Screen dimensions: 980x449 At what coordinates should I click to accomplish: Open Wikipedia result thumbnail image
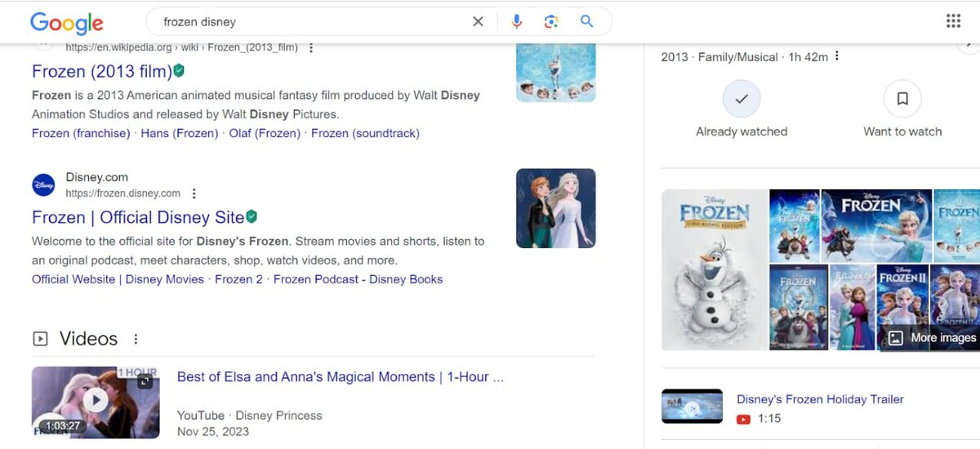(556, 72)
